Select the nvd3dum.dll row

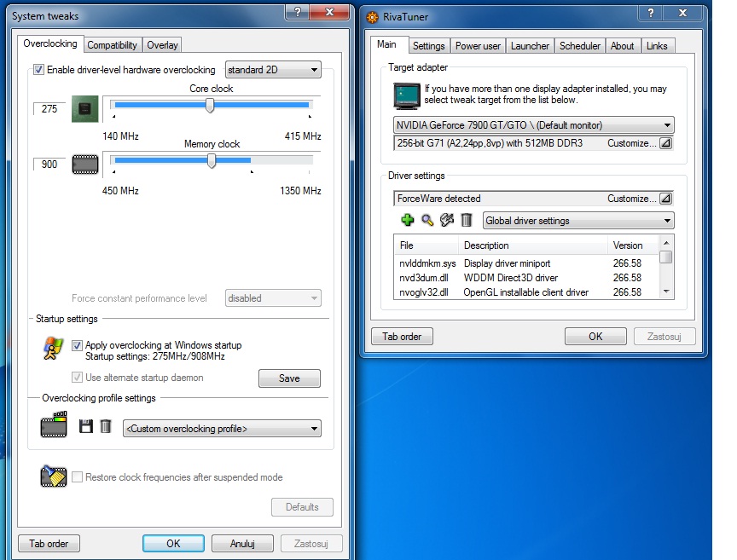click(526, 278)
